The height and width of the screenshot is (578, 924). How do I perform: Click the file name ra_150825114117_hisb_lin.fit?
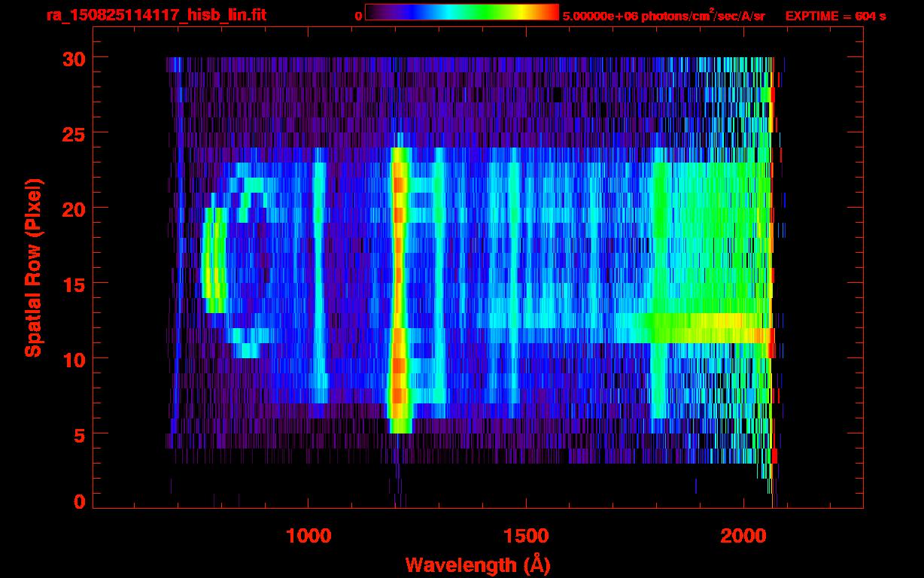(x=157, y=15)
